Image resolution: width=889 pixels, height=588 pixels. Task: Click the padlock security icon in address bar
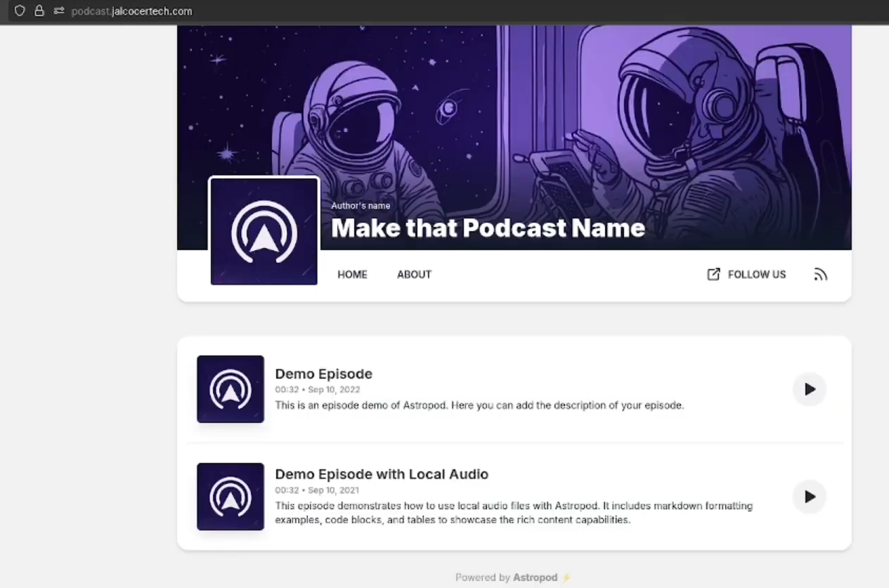[x=39, y=11]
